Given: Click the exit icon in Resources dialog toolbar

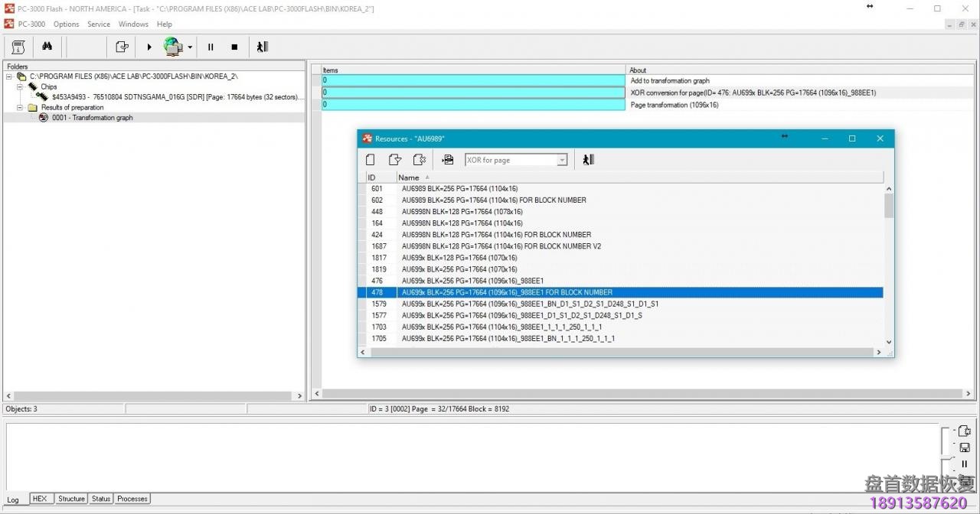Looking at the screenshot, I should (x=588, y=160).
